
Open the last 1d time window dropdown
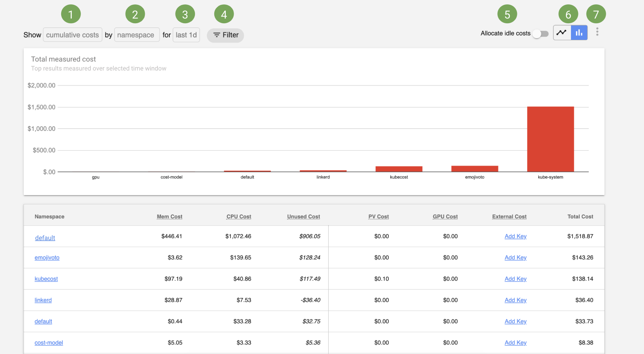[186, 35]
